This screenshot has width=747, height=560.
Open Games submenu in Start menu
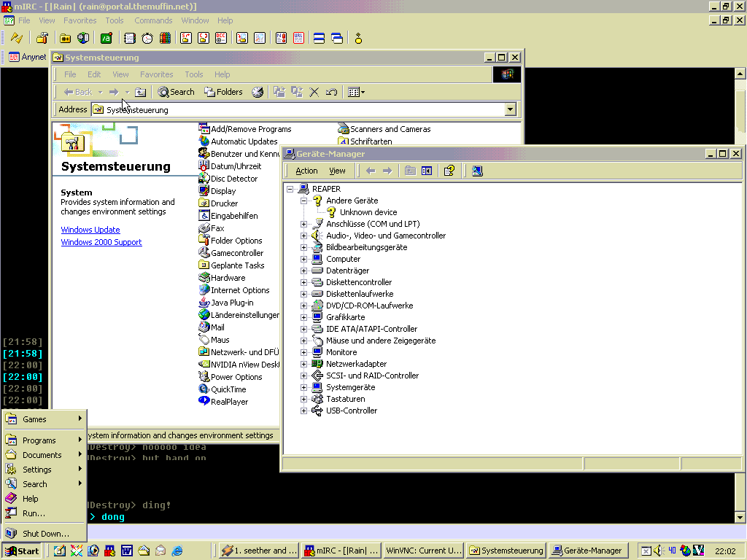(44, 419)
